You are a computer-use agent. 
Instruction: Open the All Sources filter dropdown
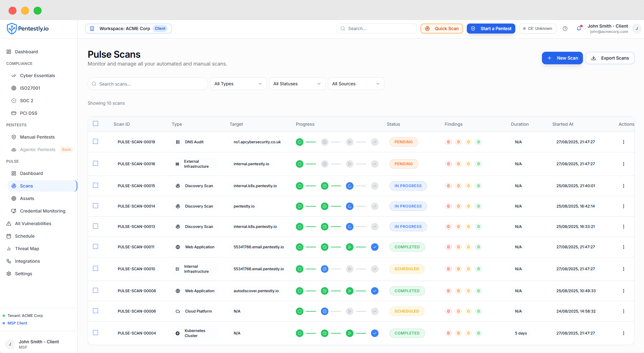[356, 84]
